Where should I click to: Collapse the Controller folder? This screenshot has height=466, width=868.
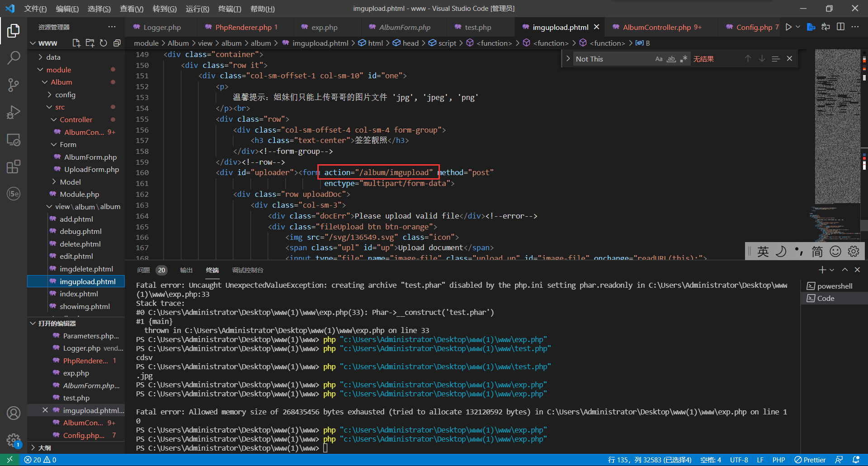click(x=54, y=119)
